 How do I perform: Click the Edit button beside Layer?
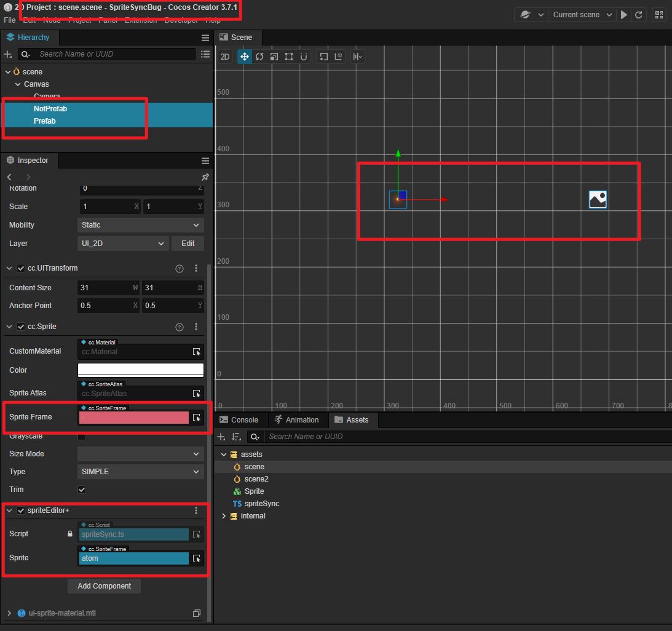pyautogui.click(x=188, y=244)
